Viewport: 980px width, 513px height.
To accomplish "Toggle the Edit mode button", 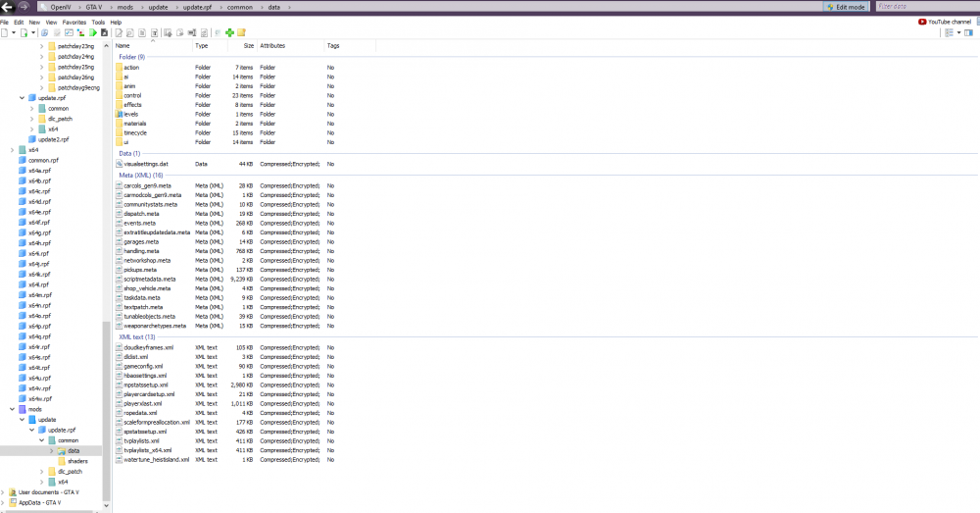I will tap(846, 7).
